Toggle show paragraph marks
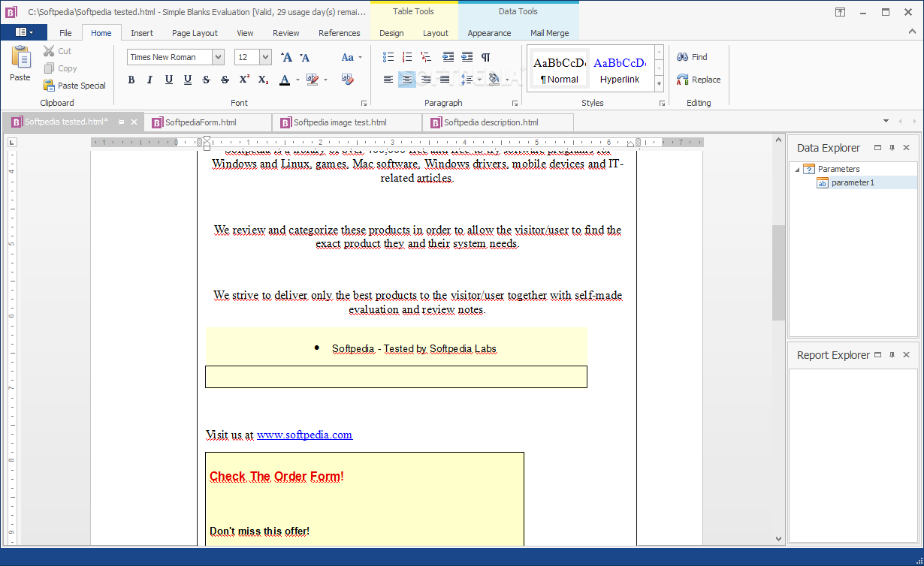 point(486,57)
